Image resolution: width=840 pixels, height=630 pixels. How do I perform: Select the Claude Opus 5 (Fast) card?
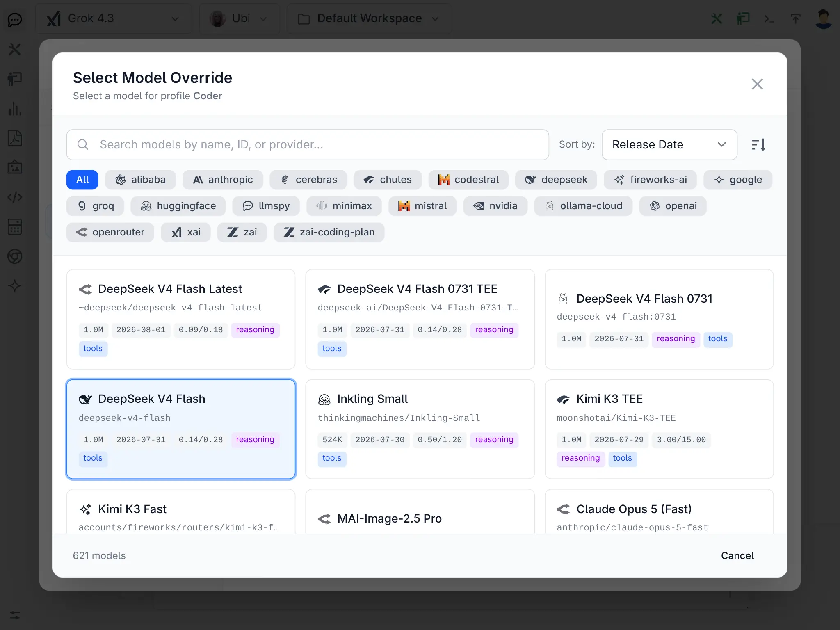click(x=659, y=511)
